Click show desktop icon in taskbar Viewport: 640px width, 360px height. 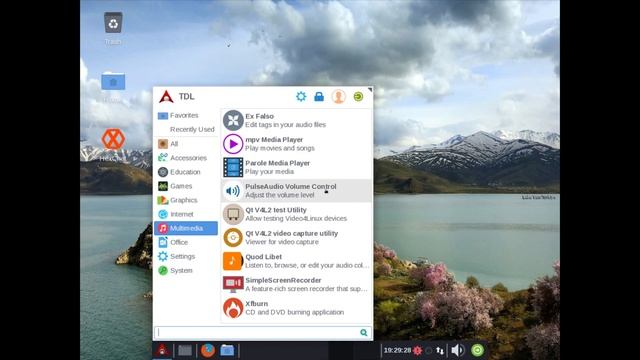tap(185, 350)
